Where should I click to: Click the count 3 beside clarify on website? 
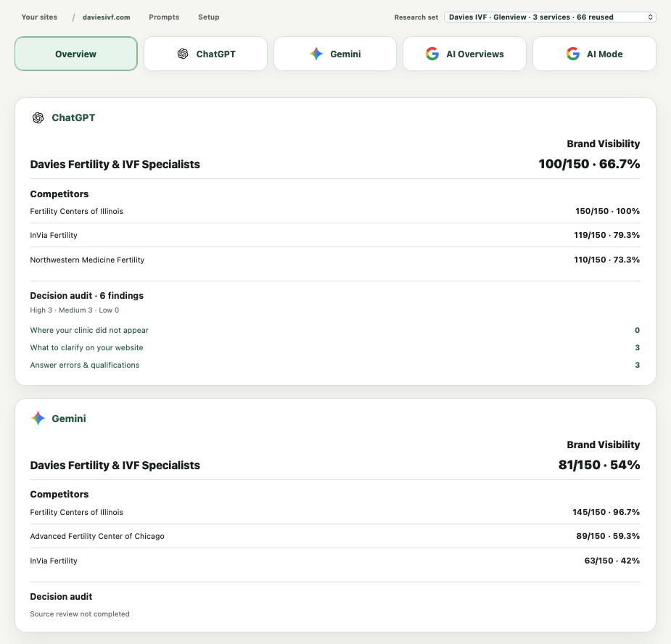(x=637, y=348)
